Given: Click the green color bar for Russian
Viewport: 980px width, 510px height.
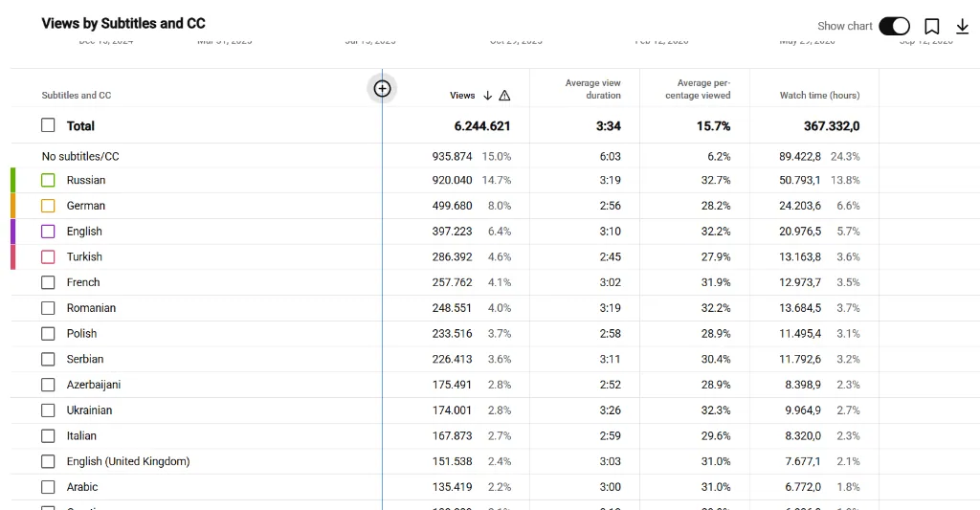Looking at the screenshot, I should (13, 180).
